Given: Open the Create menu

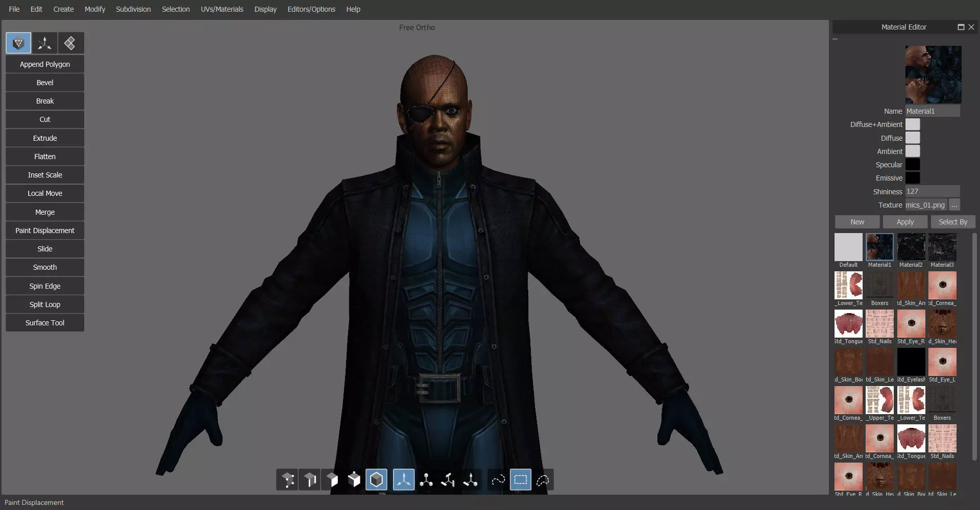Looking at the screenshot, I should click(63, 9).
